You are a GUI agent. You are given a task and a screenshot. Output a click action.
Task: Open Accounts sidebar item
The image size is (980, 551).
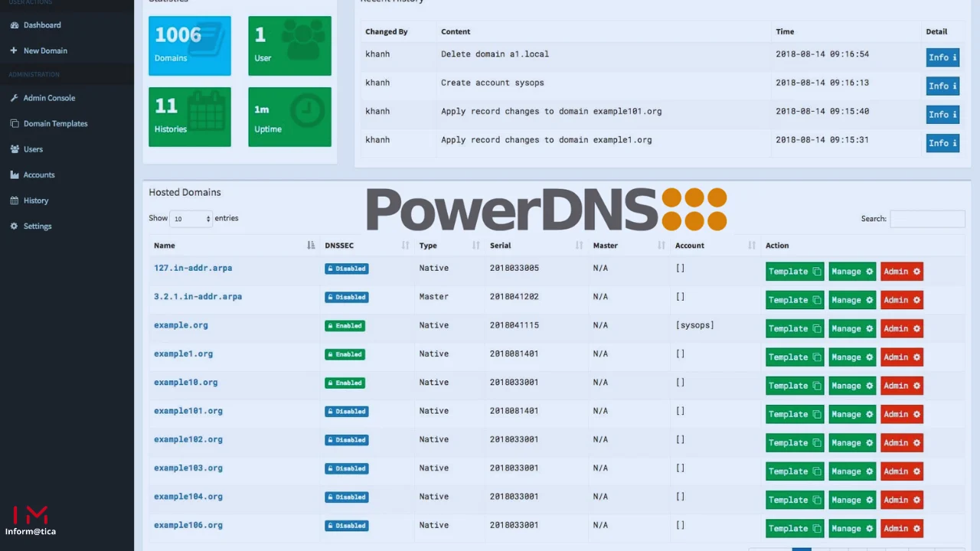pos(39,174)
